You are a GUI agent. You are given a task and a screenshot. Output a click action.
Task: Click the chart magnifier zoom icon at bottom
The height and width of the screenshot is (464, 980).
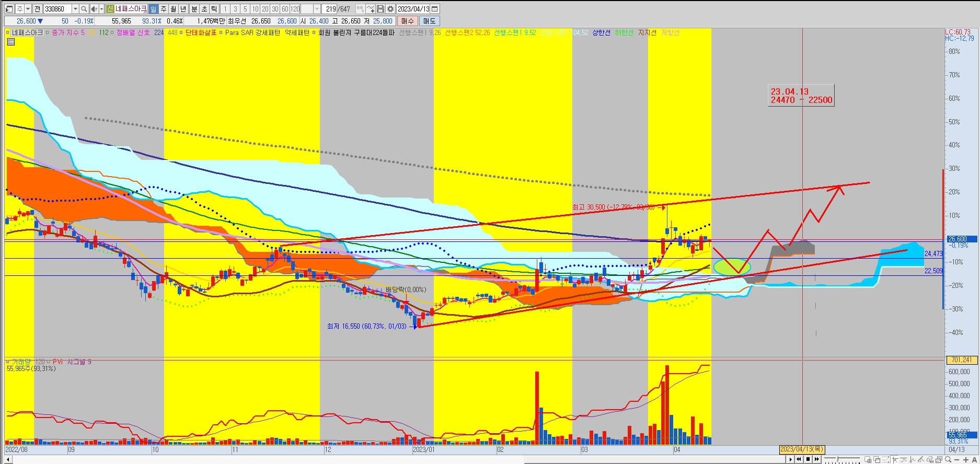[x=949, y=459]
